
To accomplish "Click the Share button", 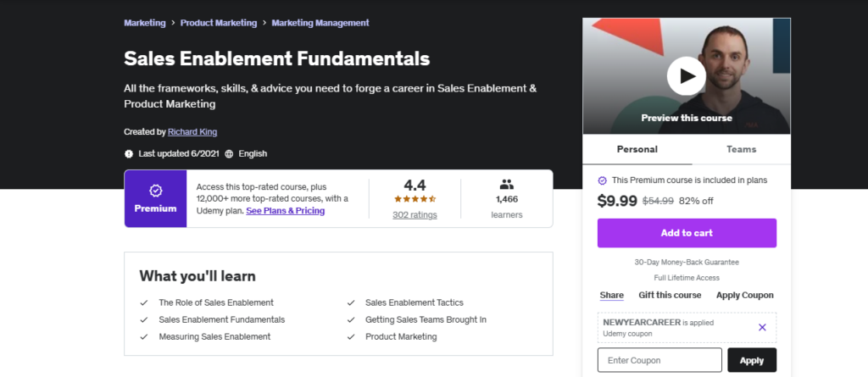I will (x=612, y=295).
